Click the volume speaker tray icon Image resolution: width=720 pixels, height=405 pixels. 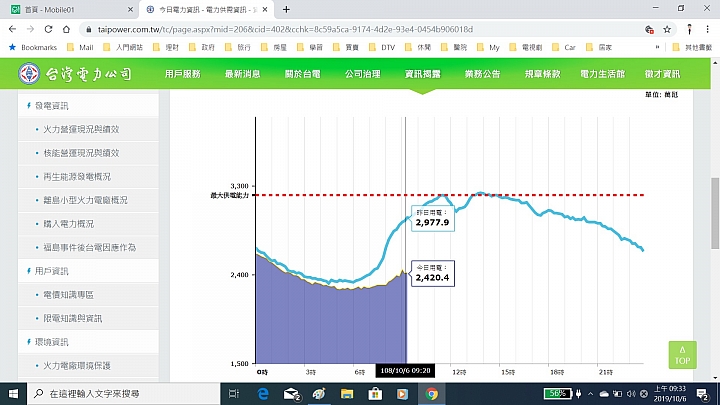point(631,394)
